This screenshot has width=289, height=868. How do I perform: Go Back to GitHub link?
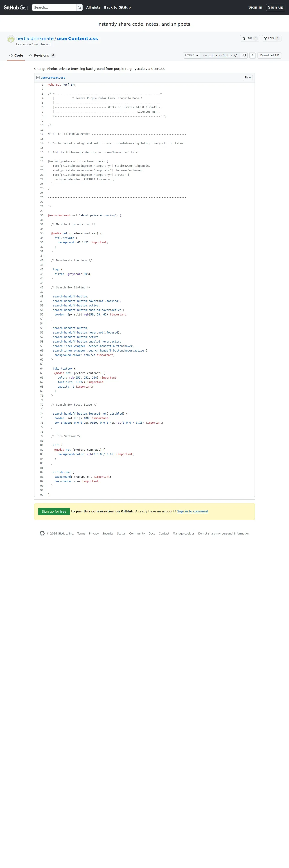click(117, 7)
